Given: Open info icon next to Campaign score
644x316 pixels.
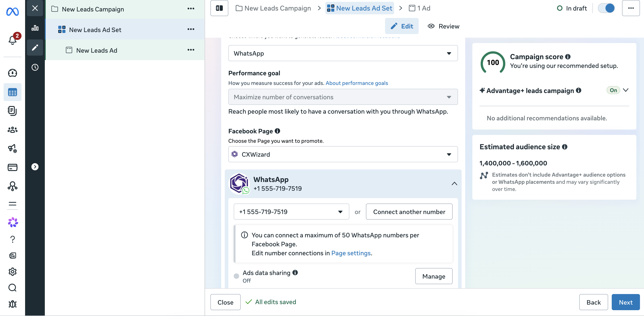Looking at the screenshot, I should click(x=568, y=57).
